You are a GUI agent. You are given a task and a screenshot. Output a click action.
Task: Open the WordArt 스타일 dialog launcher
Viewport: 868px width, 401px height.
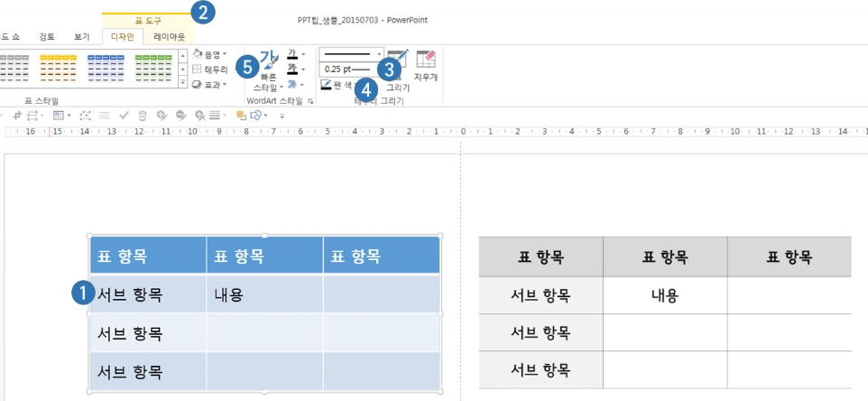tap(310, 101)
